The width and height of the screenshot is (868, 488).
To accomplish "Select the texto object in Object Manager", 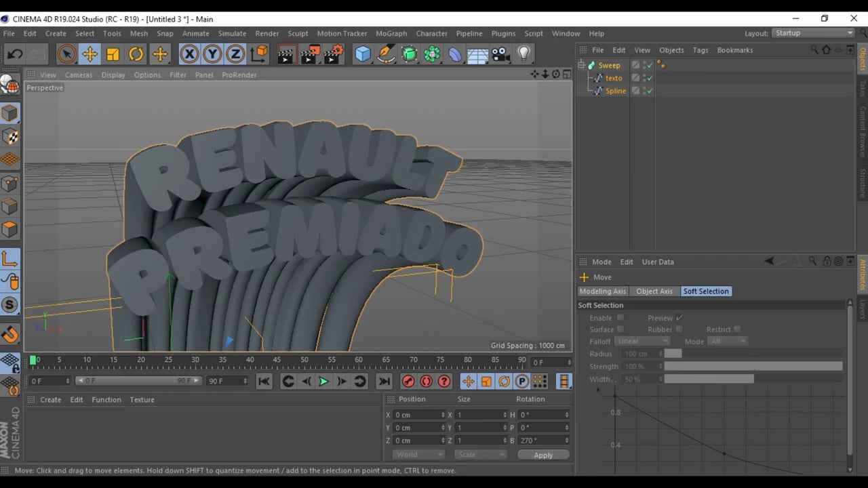I will coord(614,78).
